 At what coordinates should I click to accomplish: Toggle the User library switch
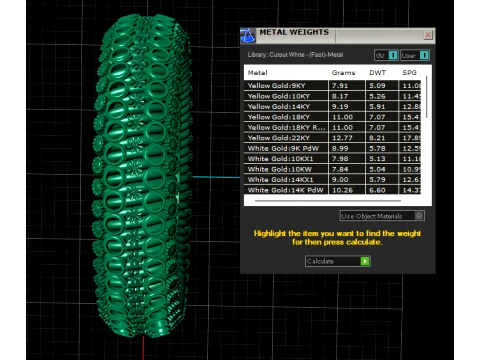pyautogui.click(x=415, y=55)
